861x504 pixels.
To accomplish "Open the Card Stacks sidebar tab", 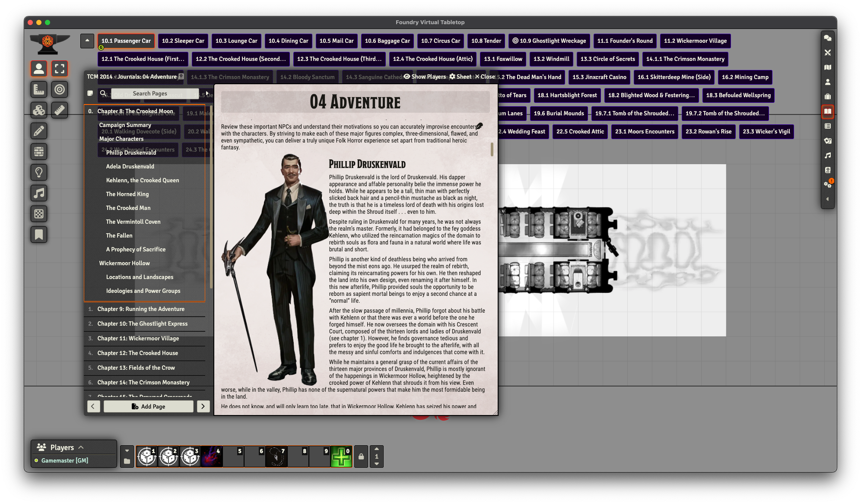I will [x=827, y=141].
